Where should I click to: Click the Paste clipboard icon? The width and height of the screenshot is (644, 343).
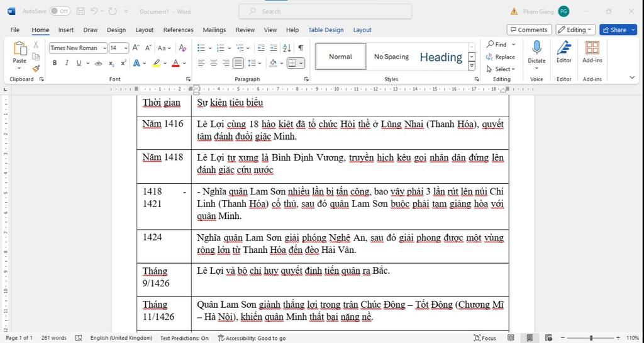tap(19, 48)
